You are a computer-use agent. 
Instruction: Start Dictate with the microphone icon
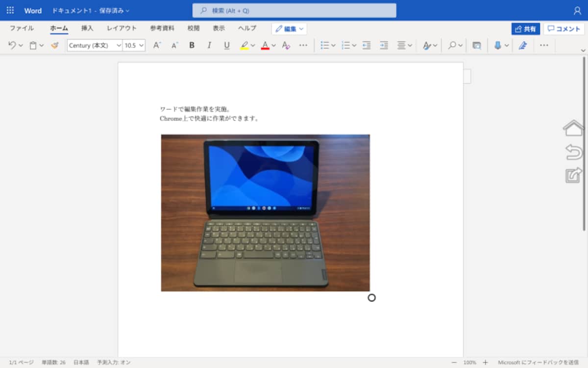tap(498, 45)
